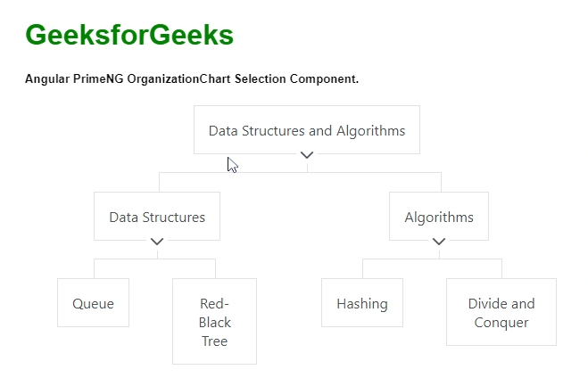Click the word Tree in Red-Black Tree
Viewport: 588px width, 378px height.
pyautogui.click(x=214, y=341)
